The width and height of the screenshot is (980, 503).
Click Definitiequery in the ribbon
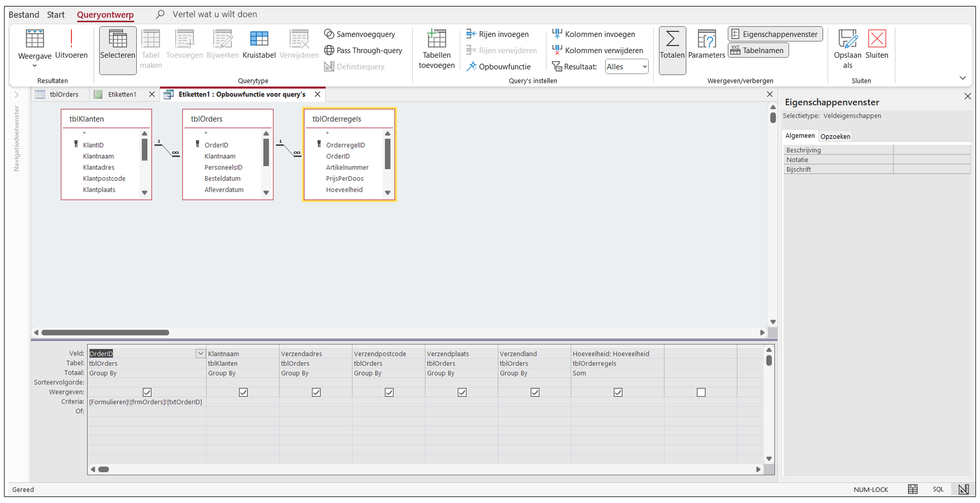[354, 66]
